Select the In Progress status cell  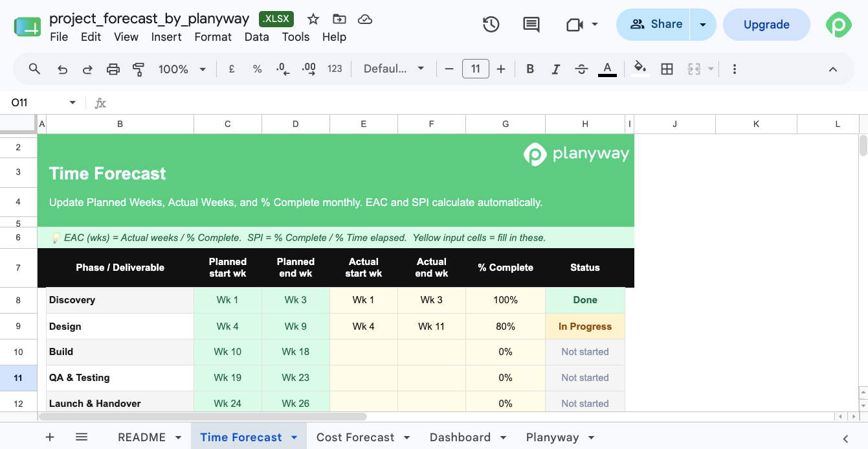click(585, 327)
